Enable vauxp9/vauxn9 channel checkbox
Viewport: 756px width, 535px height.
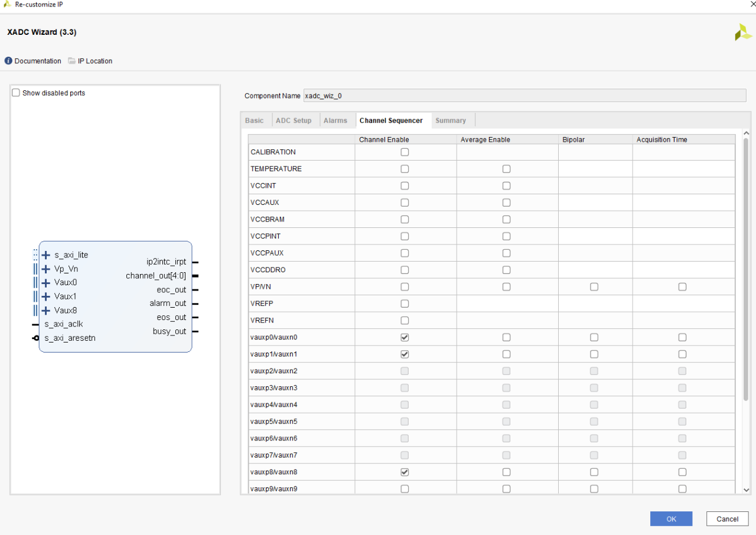[405, 489]
